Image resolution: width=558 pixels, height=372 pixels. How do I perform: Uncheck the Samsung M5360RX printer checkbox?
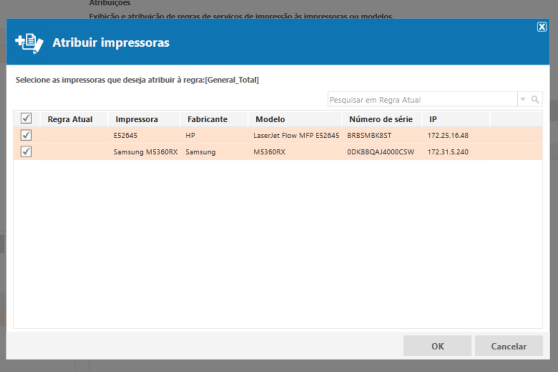click(26, 152)
